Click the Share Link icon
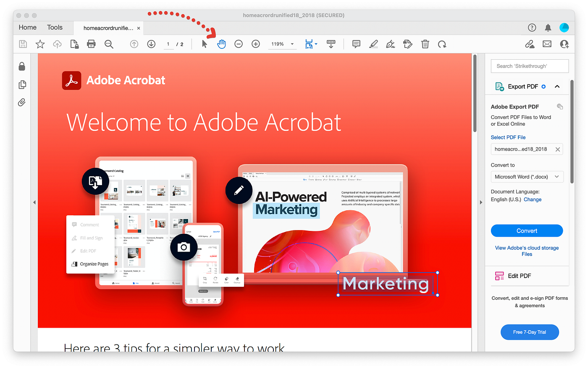This screenshot has height=368, width=588. coord(530,44)
